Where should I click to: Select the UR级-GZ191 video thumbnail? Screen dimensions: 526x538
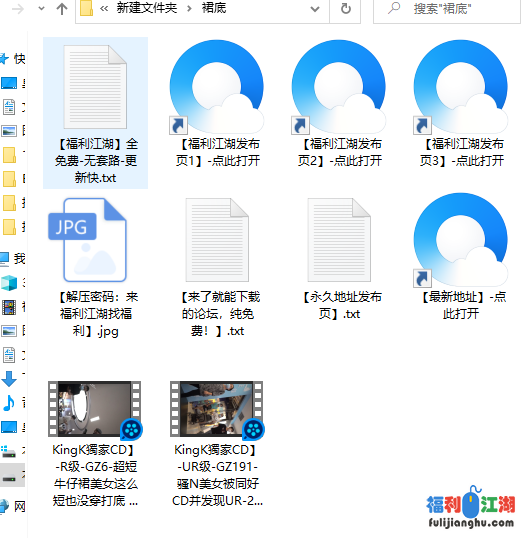click(x=217, y=409)
